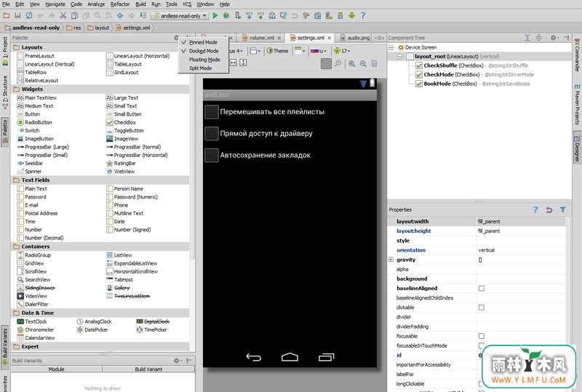
Task: Open Palette settings gear icon
Action: pyautogui.click(x=176, y=38)
